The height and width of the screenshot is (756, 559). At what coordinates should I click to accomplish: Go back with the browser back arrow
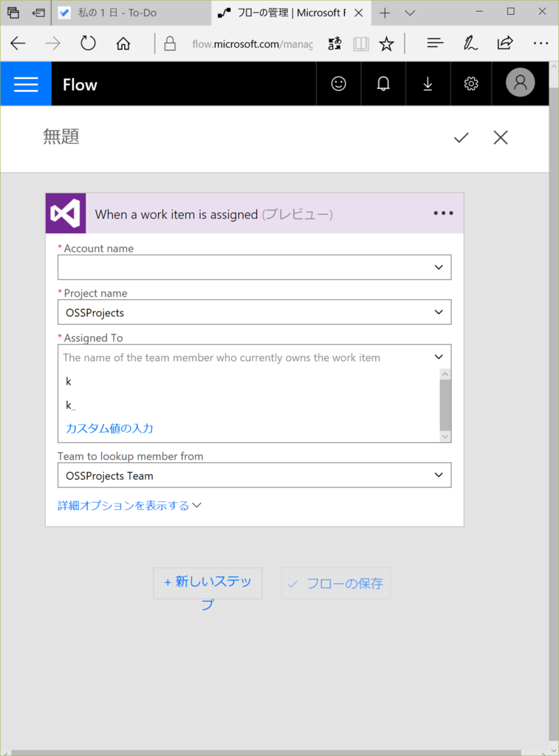click(18, 44)
